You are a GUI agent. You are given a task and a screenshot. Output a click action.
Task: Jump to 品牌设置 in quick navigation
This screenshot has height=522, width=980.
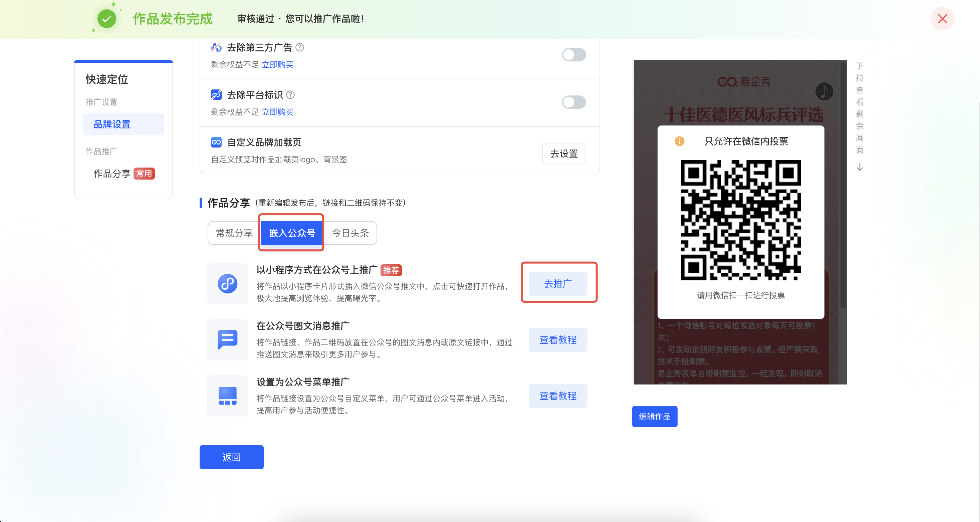click(x=123, y=124)
